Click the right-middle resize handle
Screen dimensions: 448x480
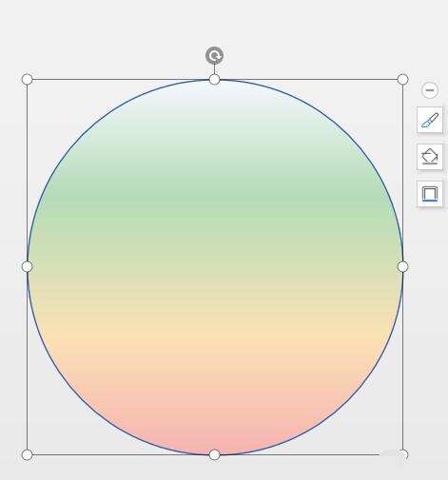[402, 267]
